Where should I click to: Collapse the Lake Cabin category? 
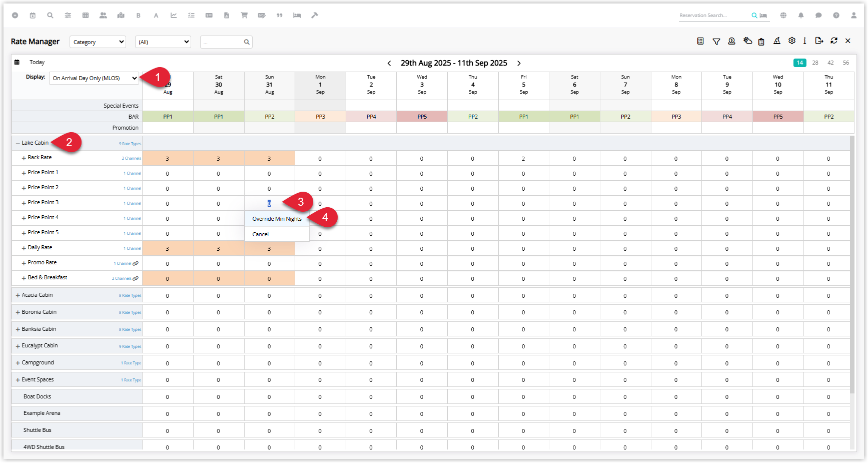(18, 143)
